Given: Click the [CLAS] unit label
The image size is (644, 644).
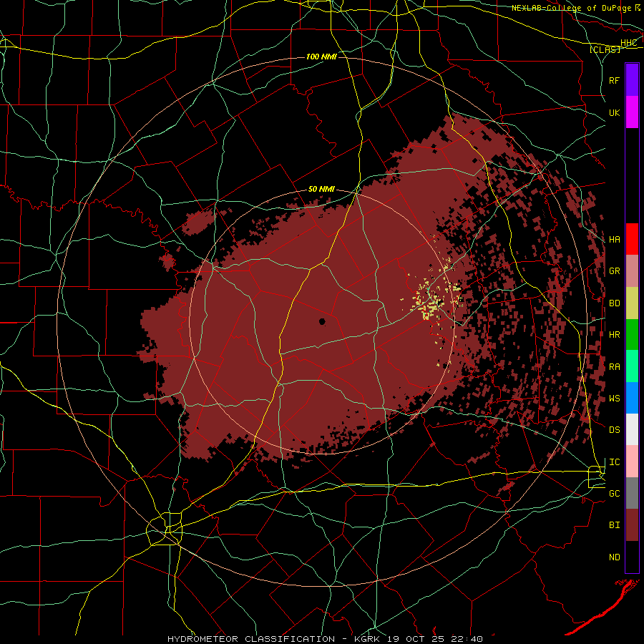Looking at the screenshot, I should (x=605, y=49).
